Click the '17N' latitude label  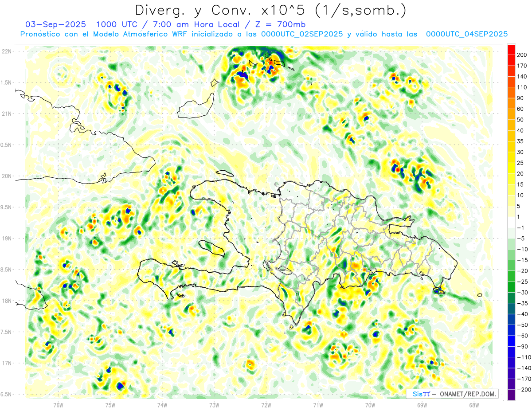(7, 363)
